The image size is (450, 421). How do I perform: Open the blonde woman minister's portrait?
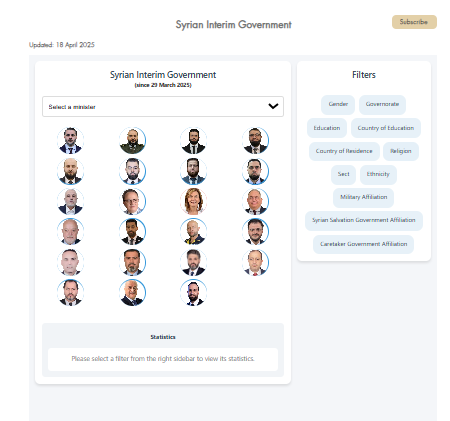point(193,201)
